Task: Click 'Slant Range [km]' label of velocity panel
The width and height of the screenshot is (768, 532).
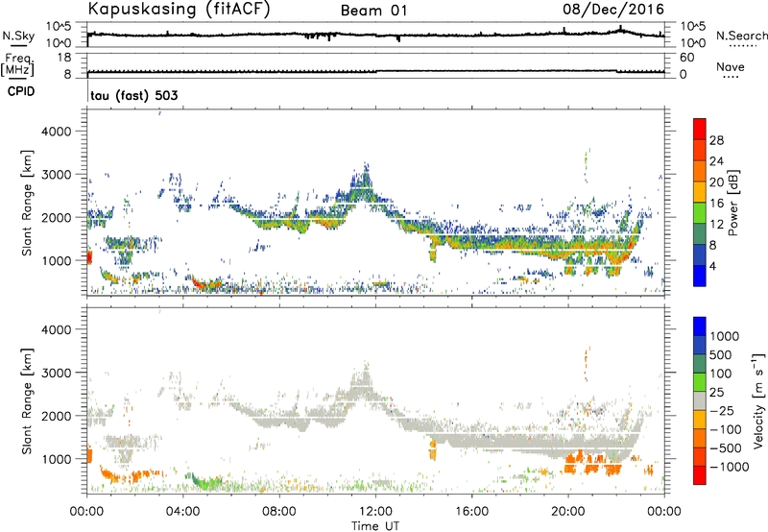Action: click(27, 401)
